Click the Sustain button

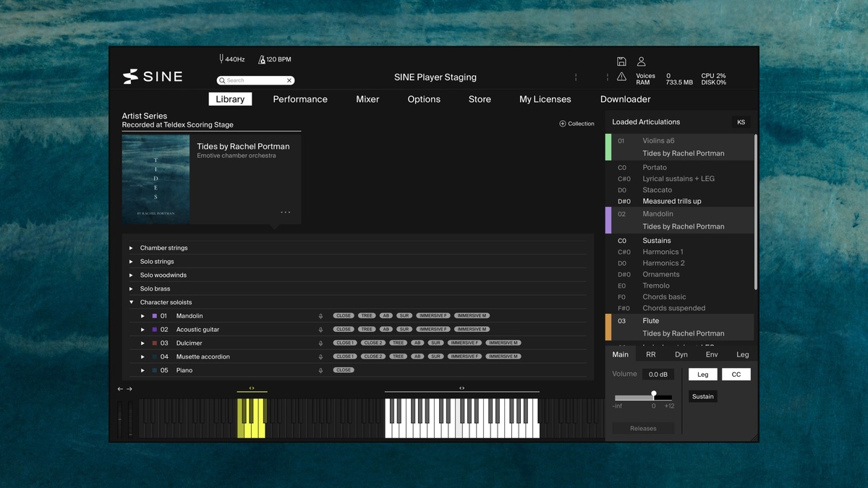point(703,396)
